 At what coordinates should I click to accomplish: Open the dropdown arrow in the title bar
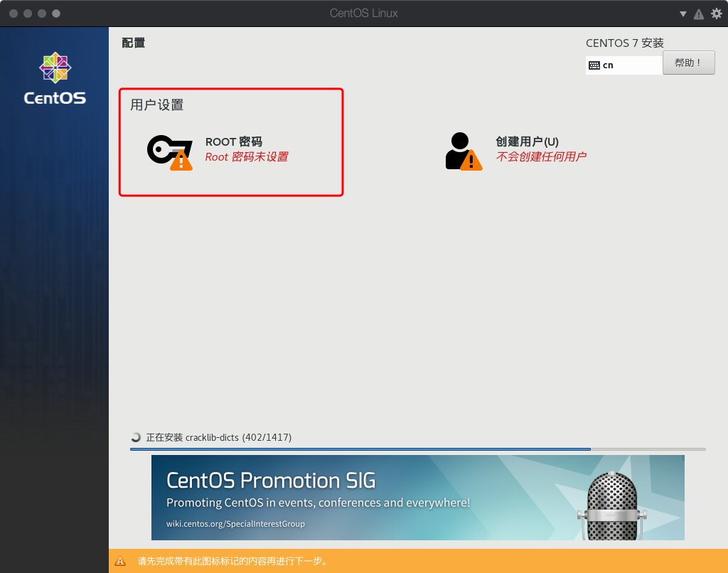(x=683, y=14)
